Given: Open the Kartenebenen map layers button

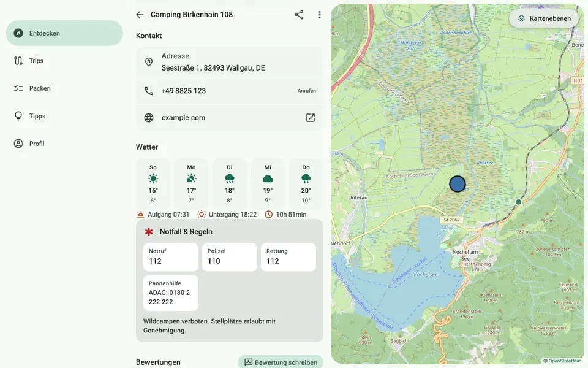Looking at the screenshot, I should pyautogui.click(x=544, y=18).
